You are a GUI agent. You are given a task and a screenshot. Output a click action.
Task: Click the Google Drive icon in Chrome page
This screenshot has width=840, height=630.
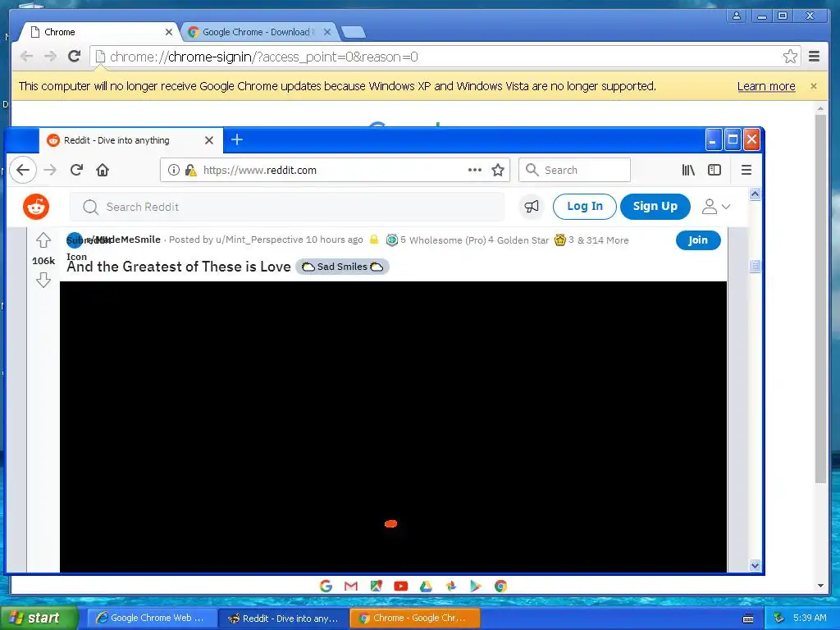(x=426, y=586)
